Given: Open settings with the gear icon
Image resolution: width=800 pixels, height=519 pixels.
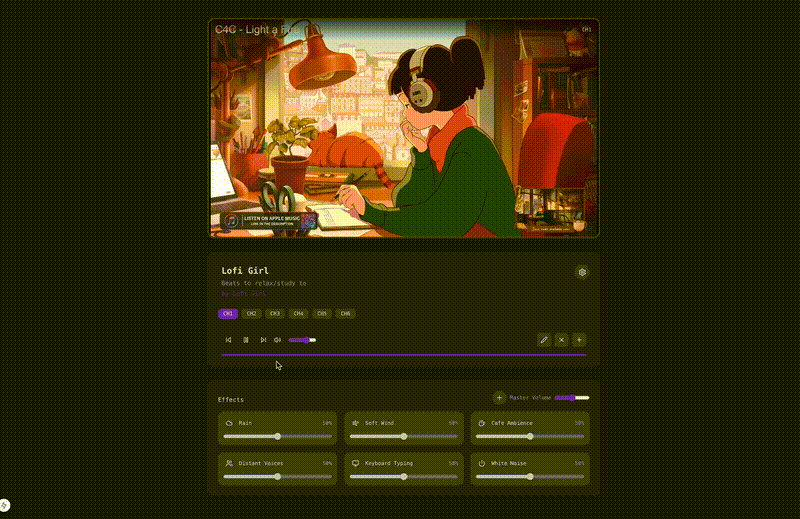Looking at the screenshot, I should pos(582,272).
